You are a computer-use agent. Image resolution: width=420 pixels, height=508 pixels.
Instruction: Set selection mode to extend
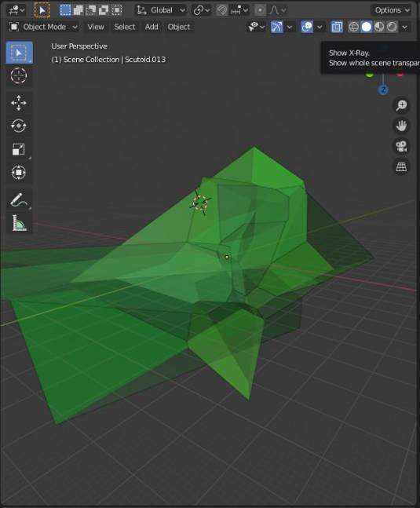point(79,10)
